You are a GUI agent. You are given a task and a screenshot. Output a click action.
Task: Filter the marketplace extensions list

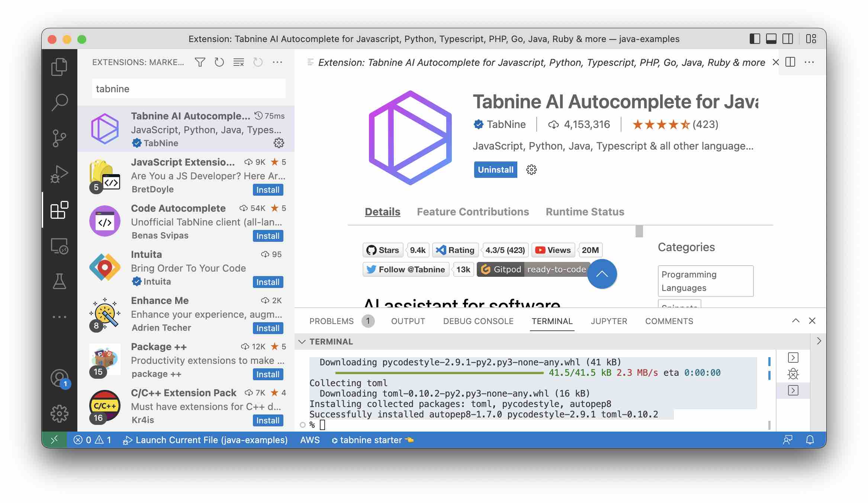point(200,62)
